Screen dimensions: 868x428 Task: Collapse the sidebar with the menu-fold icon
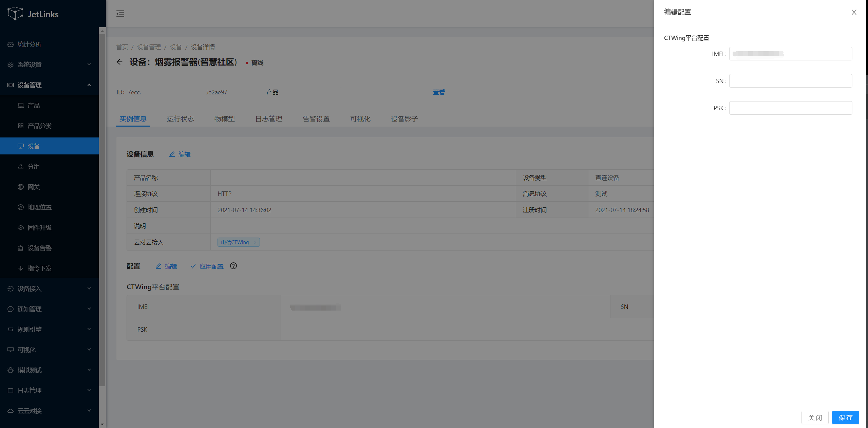point(120,14)
